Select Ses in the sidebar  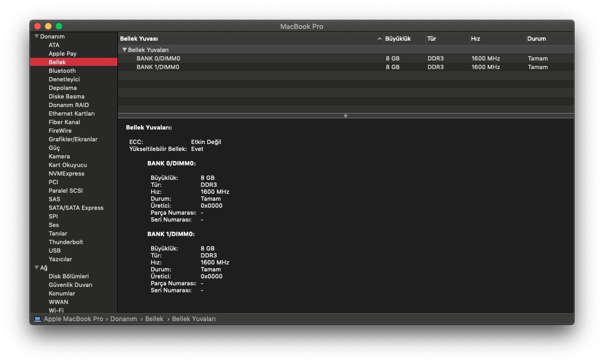(x=54, y=225)
